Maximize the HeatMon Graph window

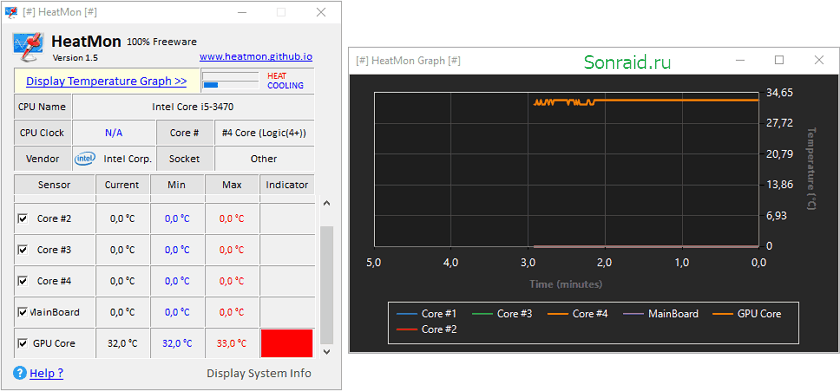[779, 60]
